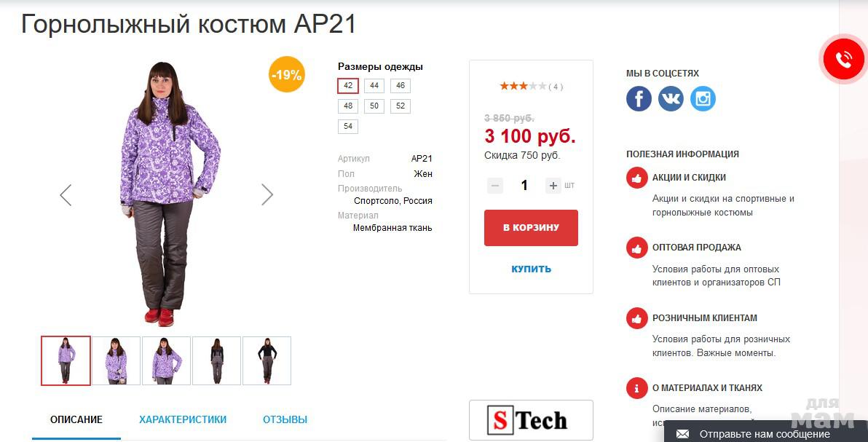Open the Instagram profile icon
868x442 pixels.
(703, 98)
